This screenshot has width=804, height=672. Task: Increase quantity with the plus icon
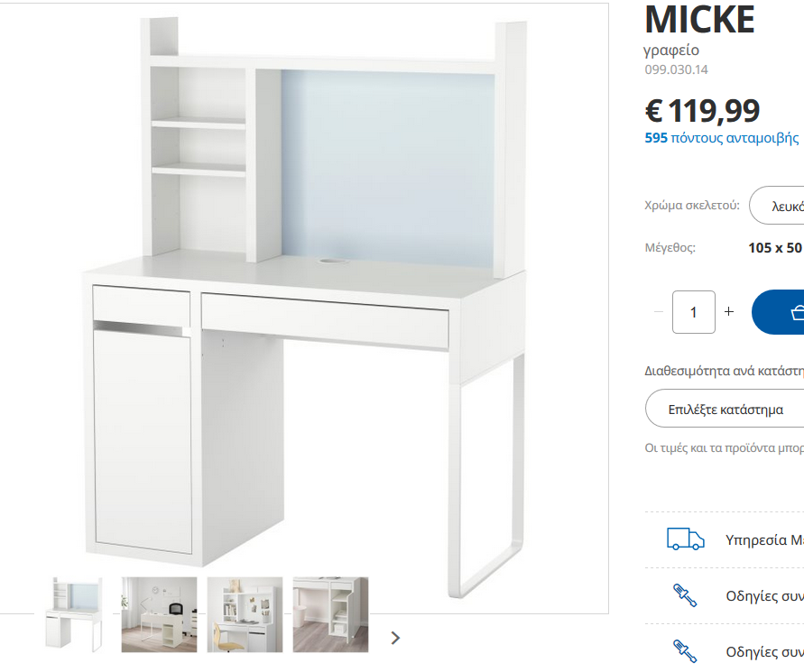(728, 311)
